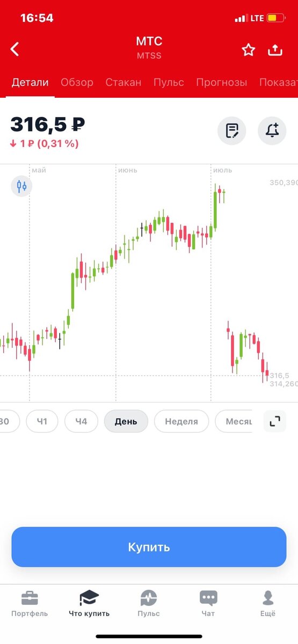Open Чат from bottom bar
Screen dimensions: 298x644
tap(208, 604)
